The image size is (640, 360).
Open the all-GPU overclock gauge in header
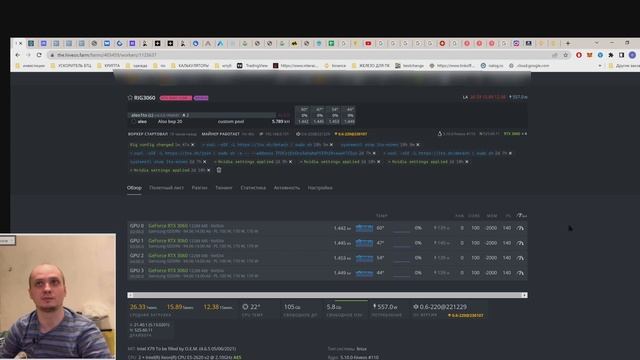(x=521, y=216)
